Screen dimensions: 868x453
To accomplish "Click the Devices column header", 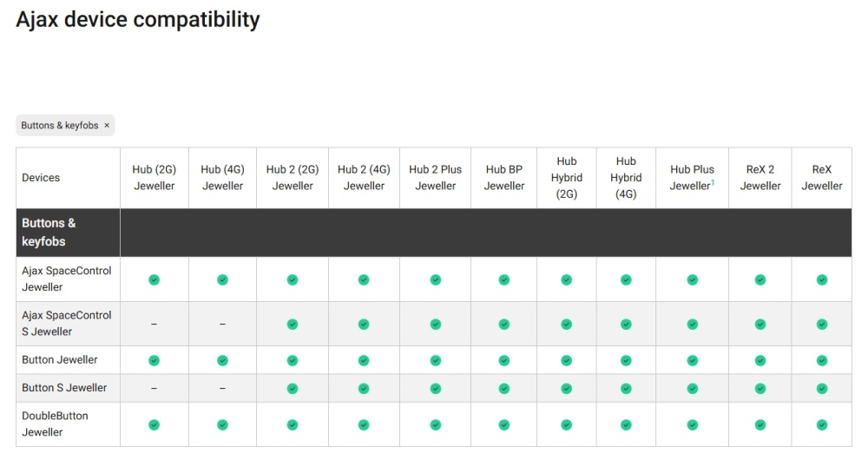I will 41,178.
